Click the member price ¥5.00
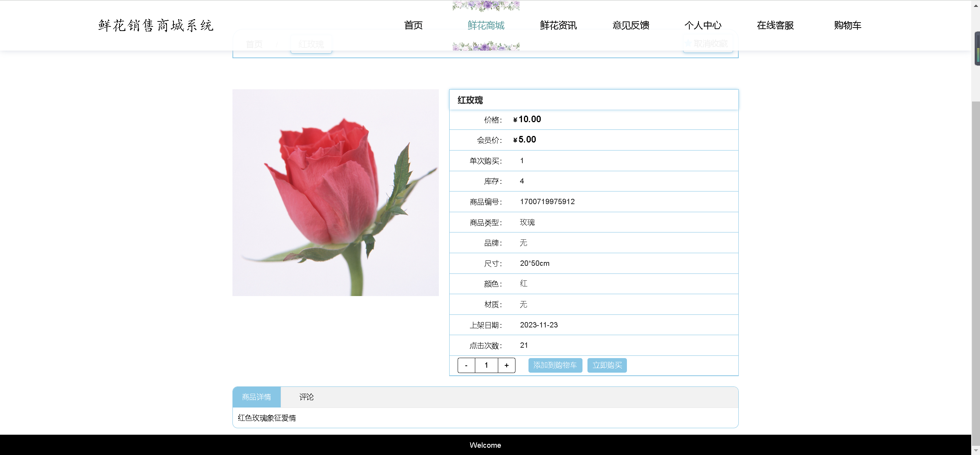Viewport: 980px width, 455px height. pos(524,140)
